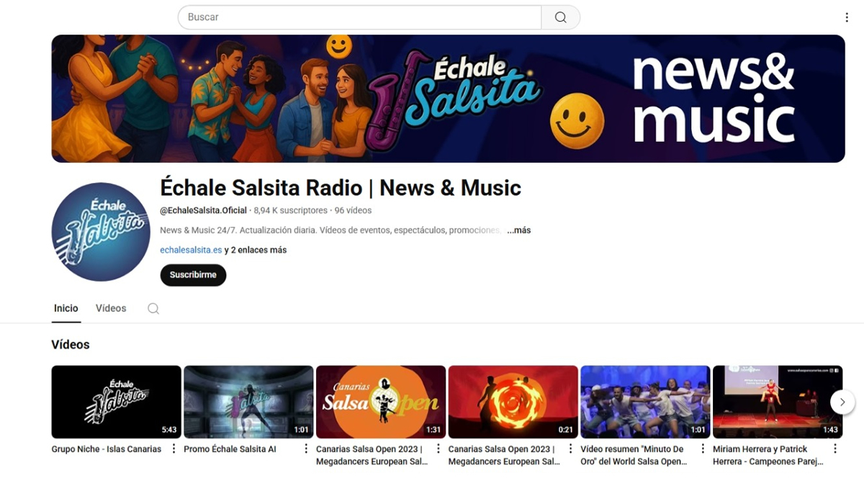864x504 pixels.
Task: Open options menu for Miriam Herrera y Patrick Herrera
Action: click(x=835, y=449)
